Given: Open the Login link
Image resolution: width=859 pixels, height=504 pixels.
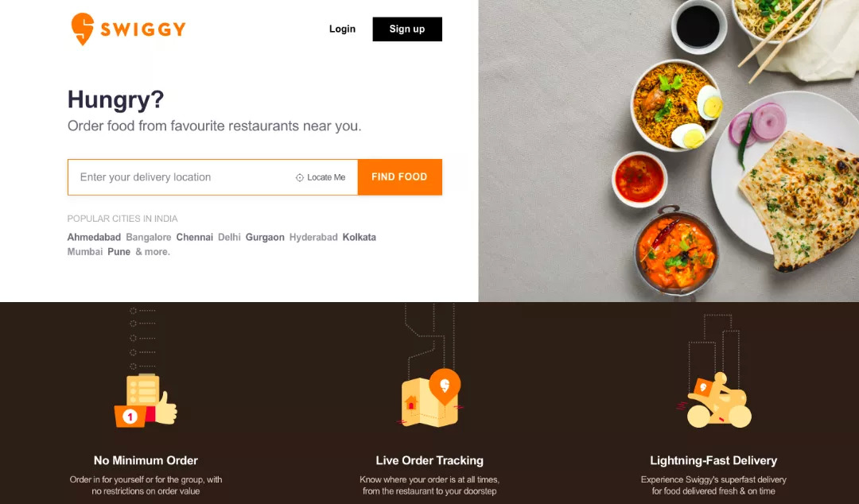Looking at the screenshot, I should [x=342, y=29].
